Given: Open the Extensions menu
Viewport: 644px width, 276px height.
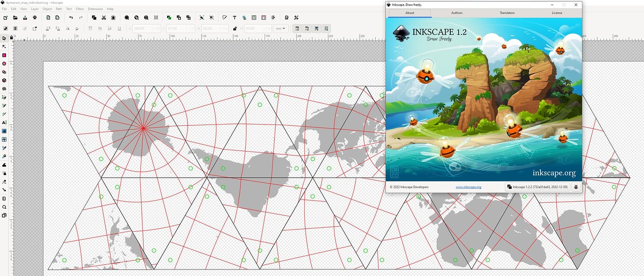Looking at the screenshot, I should coord(95,8).
